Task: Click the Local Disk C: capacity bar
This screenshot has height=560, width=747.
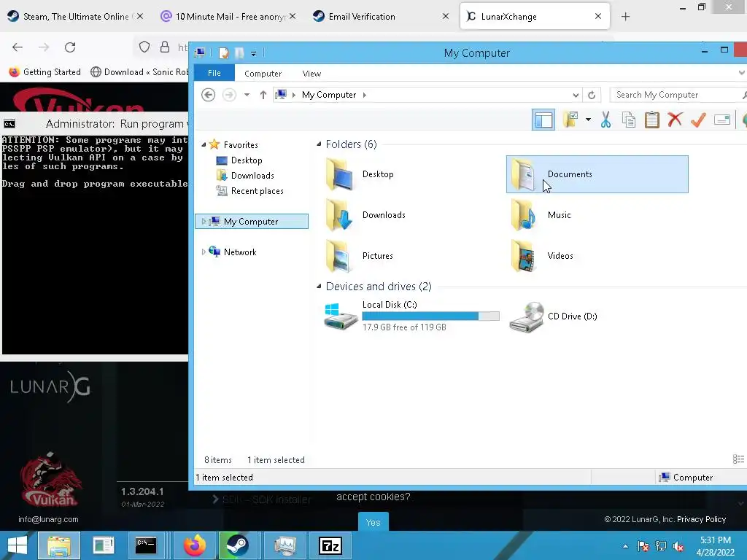Action: pyautogui.click(x=430, y=316)
